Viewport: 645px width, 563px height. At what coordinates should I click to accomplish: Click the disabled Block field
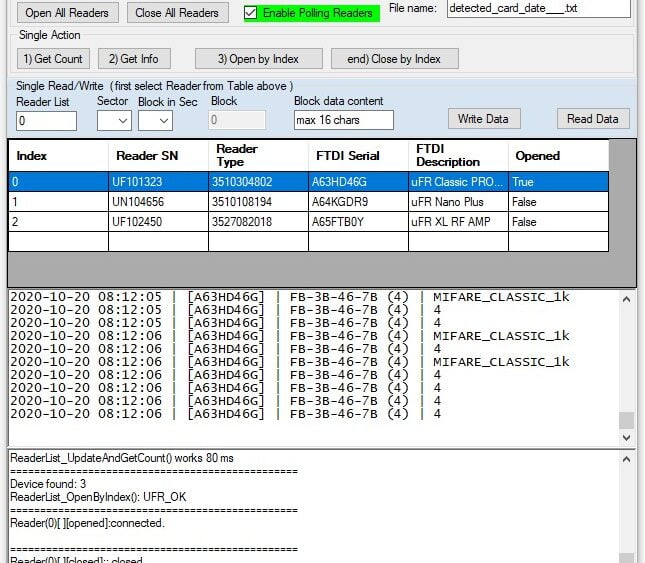(x=237, y=120)
